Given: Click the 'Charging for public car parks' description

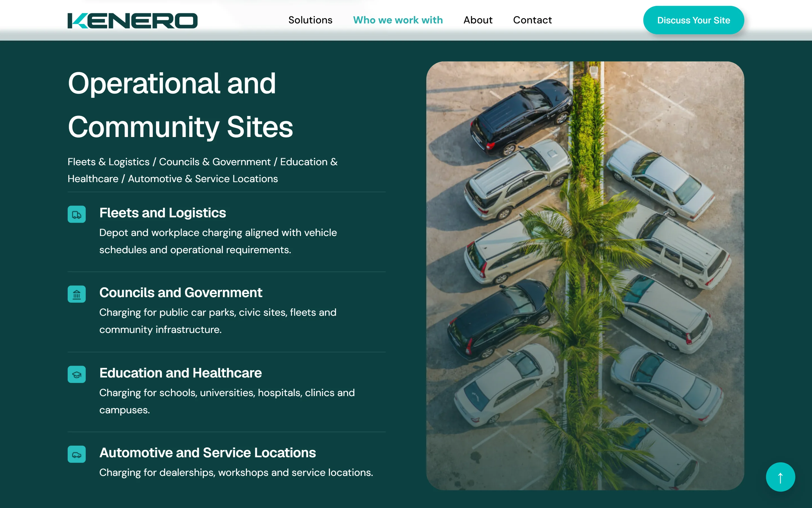Looking at the screenshot, I should (x=218, y=321).
